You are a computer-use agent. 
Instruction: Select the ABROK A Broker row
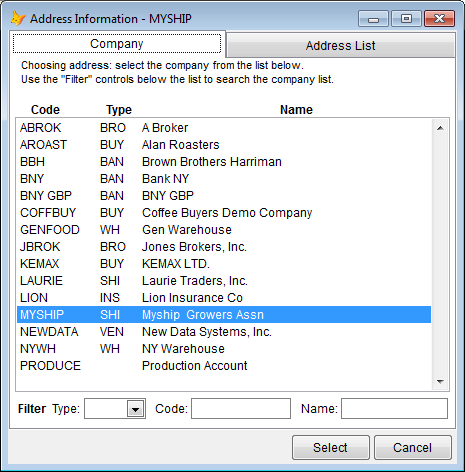coord(224,128)
